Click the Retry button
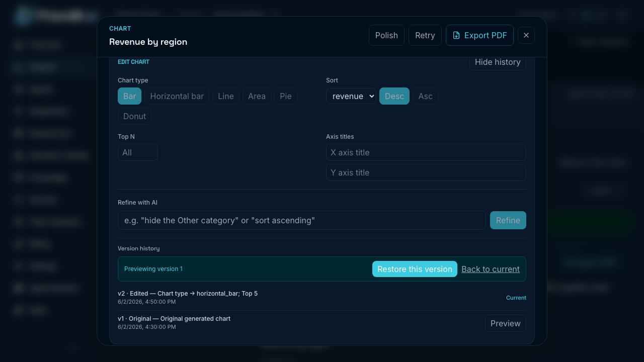 click(425, 35)
